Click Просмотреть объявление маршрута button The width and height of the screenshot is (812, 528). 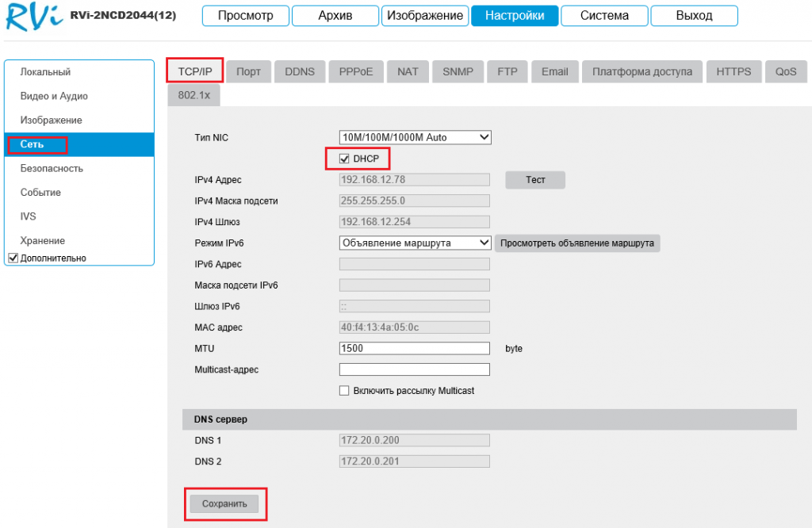(x=577, y=243)
